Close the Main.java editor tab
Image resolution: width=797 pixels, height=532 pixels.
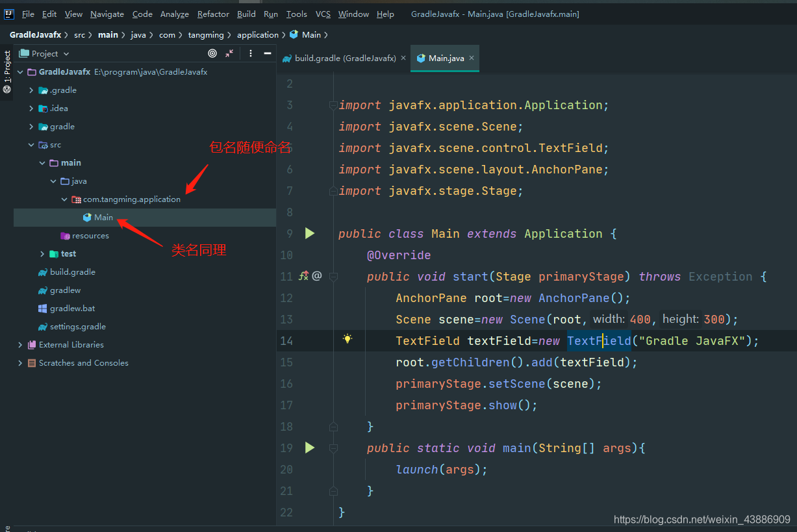click(x=472, y=58)
